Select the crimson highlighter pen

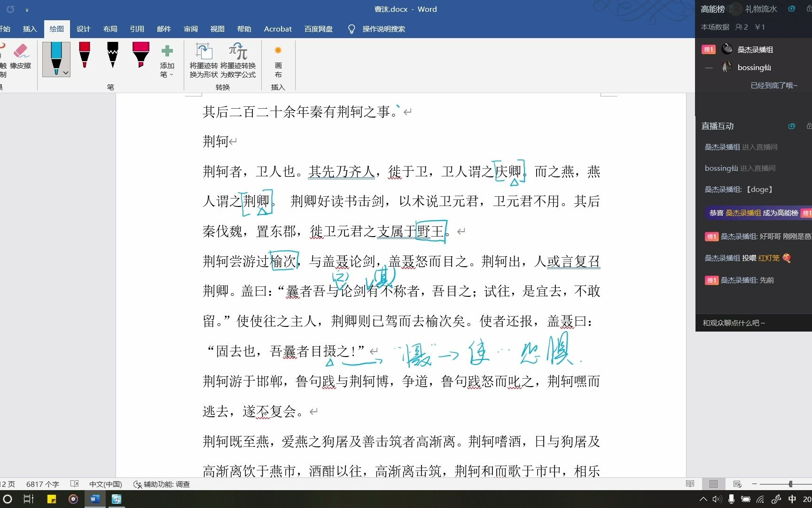pyautogui.click(x=141, y=55)
